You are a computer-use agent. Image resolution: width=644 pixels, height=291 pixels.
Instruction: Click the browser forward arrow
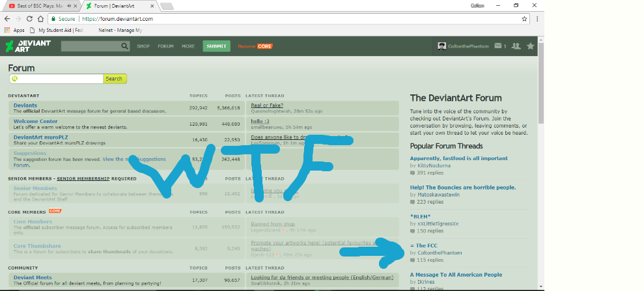point(18,19)
